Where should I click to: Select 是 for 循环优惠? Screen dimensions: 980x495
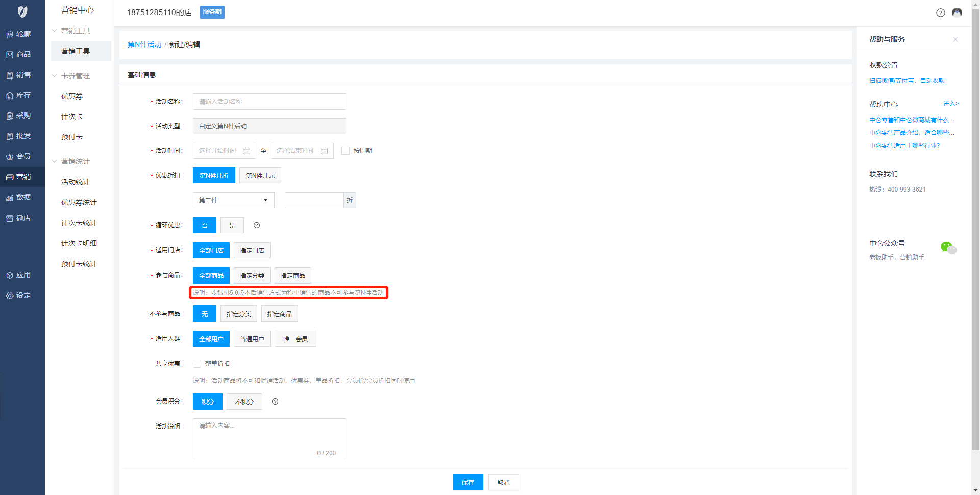232,225
